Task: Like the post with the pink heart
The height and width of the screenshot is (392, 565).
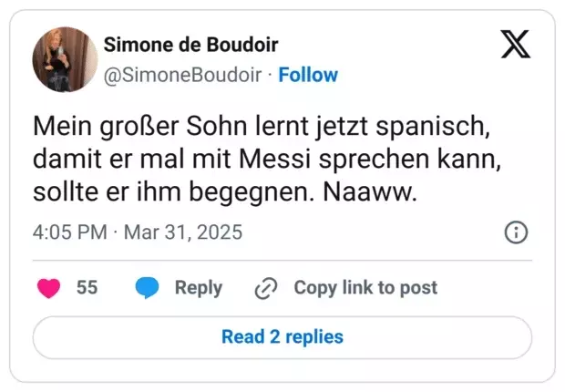Action: pyautogui.click(x=48, y=288)
